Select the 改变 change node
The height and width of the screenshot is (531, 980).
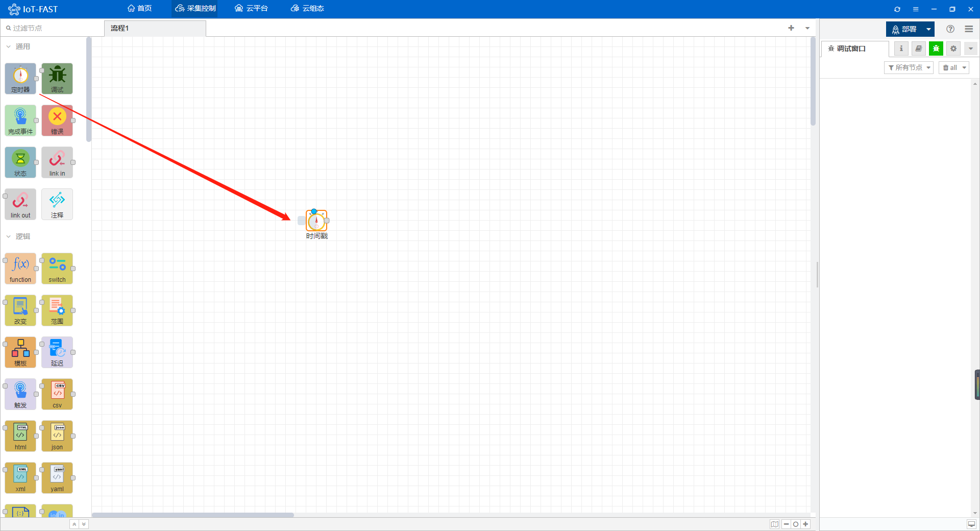click(20, 310)
